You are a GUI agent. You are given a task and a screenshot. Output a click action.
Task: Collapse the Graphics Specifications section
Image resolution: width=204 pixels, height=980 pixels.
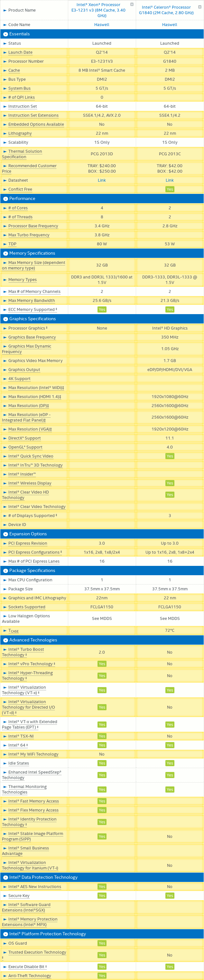pos(5,319)
